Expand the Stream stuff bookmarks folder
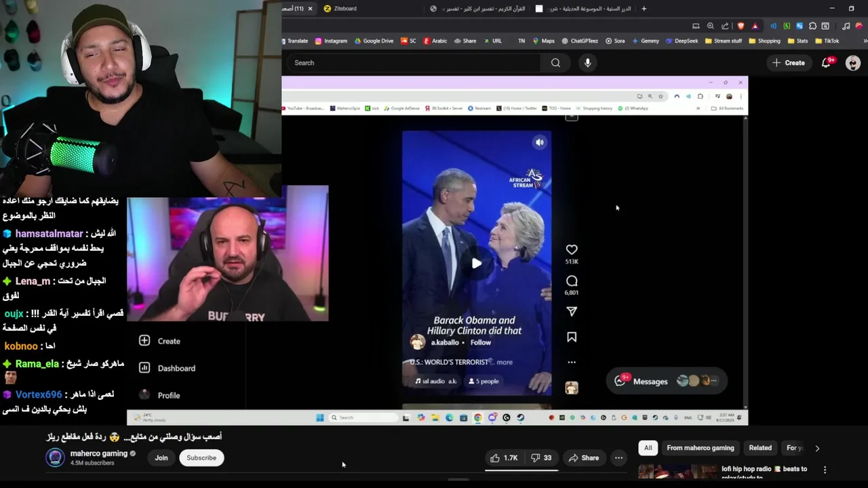The width and height of the screenshot is (868, 488). coord(724,41)
